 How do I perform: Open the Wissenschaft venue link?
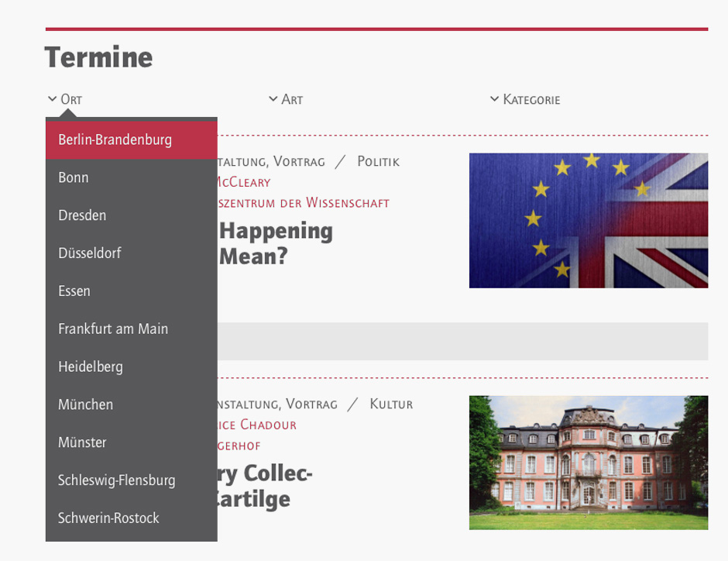coord(304,203)
